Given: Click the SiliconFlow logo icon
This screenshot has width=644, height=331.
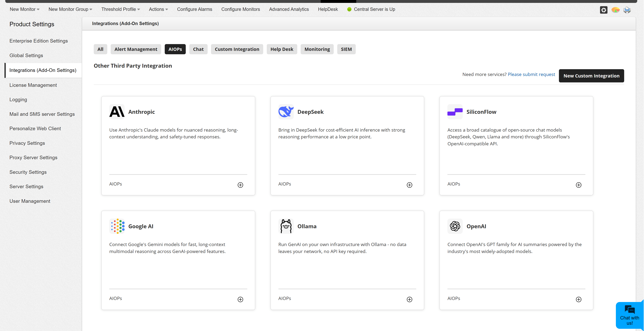Looking at the screenshot, I should click(x=455, y=112).
